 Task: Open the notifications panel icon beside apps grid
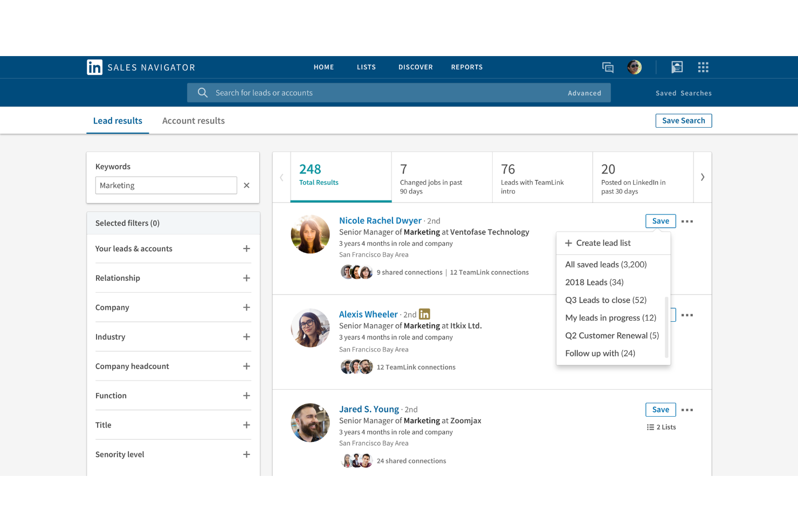point(677,67)
